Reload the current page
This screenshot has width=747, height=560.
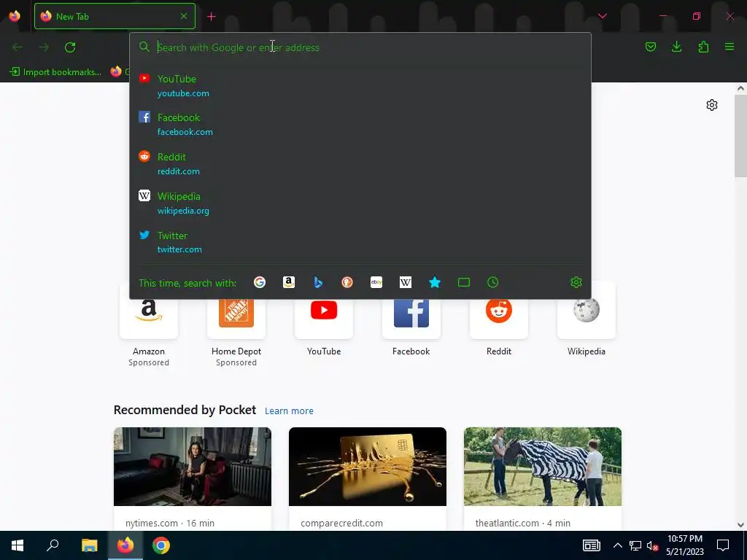[x=70, y=47]
